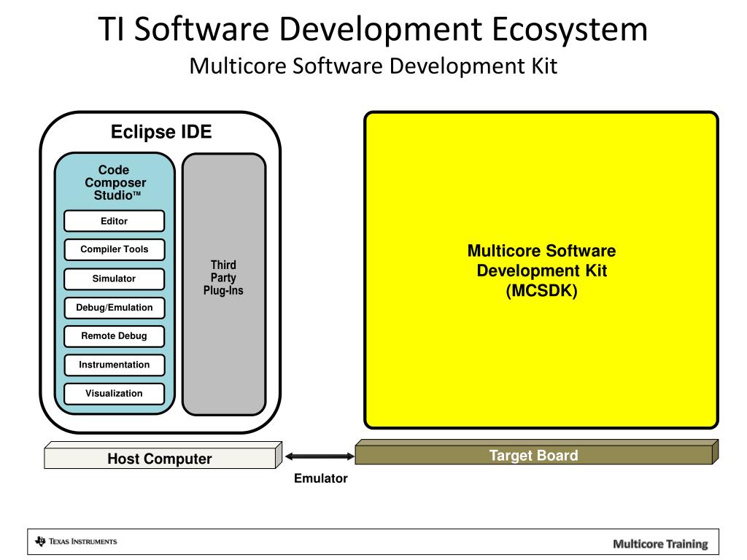
Task: Select the Compiler Tools box
Action: tap(115, 249)
